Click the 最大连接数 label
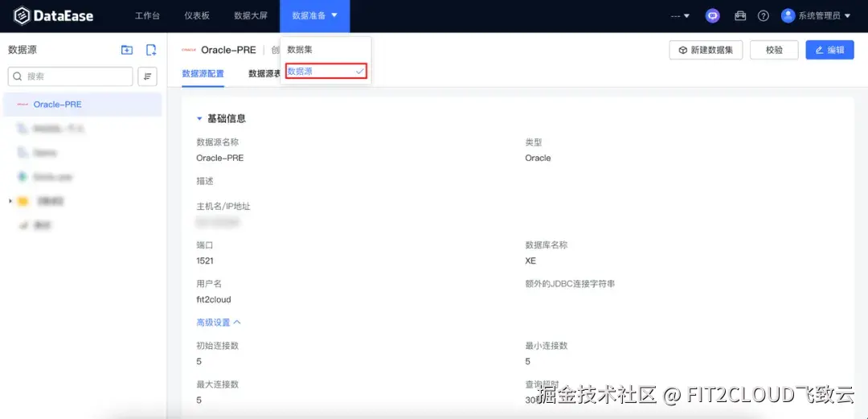Viewport: 868px width, 419px height. (x=218, y=384)
